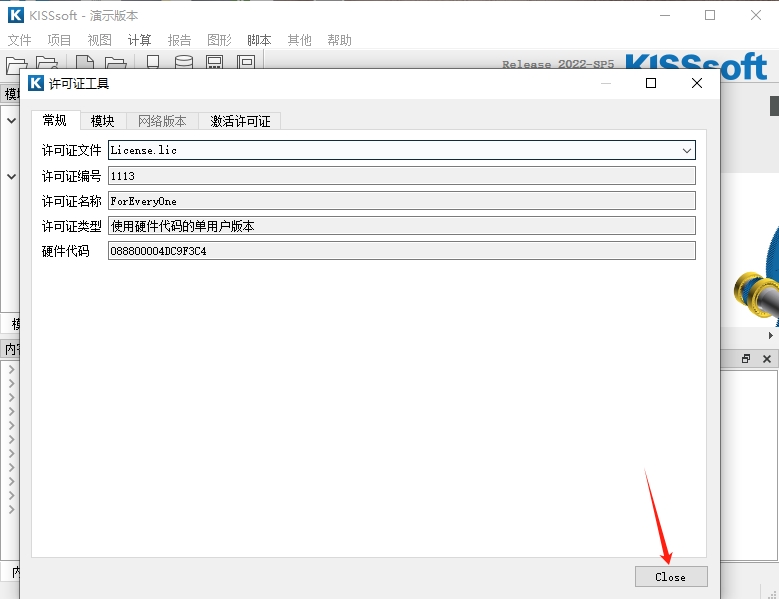Open the 其他 menu

pos(299,40)
